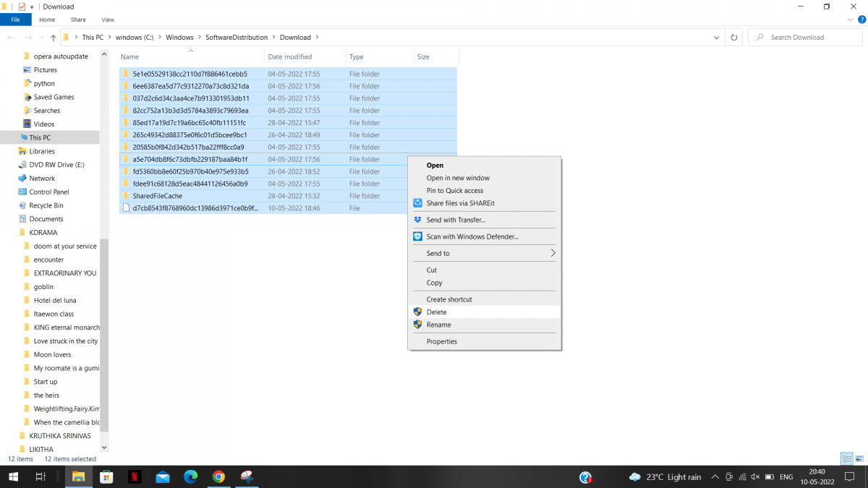Image resolution: width=868 pixels, height=488 pixels.
Task: Open Google Chrome from the taskbar
Action: (x=218, y=477)
